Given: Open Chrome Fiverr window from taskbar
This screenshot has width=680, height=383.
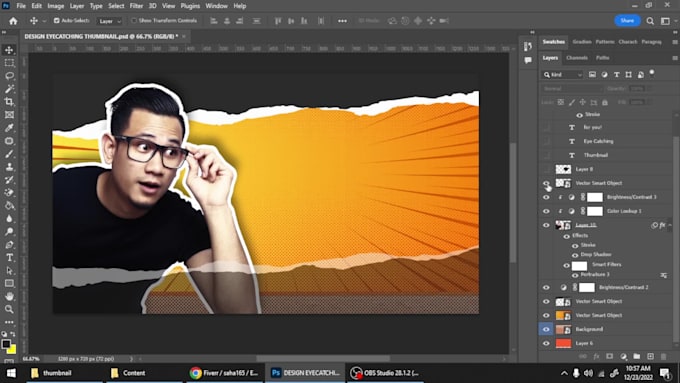Looking at the screenshot, I should [224, 373].
